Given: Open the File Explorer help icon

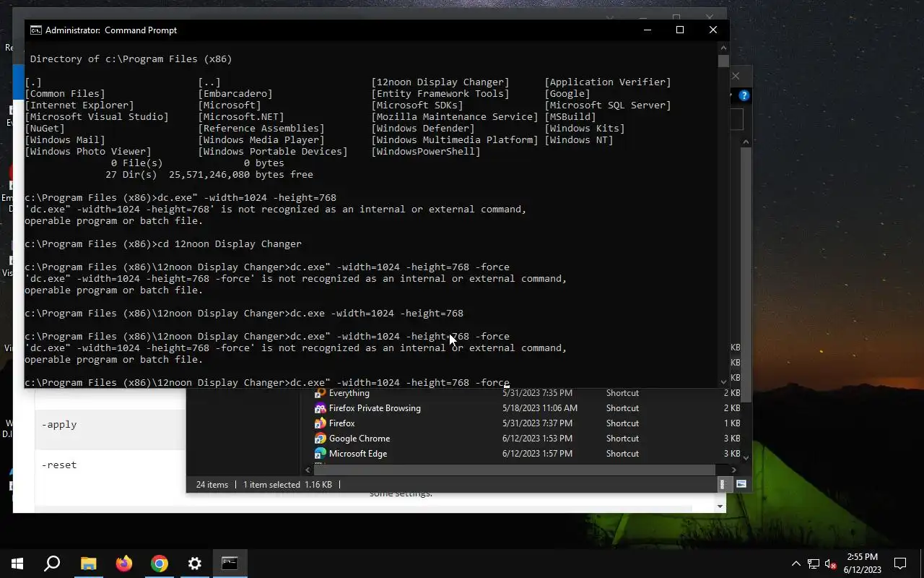Looking at the screenshot, I should point(744,95).
